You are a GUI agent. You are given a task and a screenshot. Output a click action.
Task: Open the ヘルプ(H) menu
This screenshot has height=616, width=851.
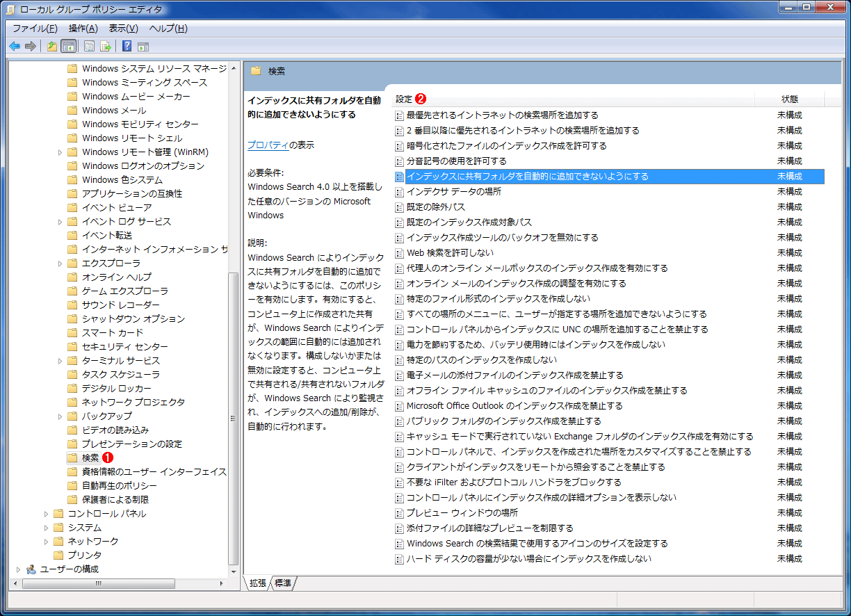(x=169, y=29)
